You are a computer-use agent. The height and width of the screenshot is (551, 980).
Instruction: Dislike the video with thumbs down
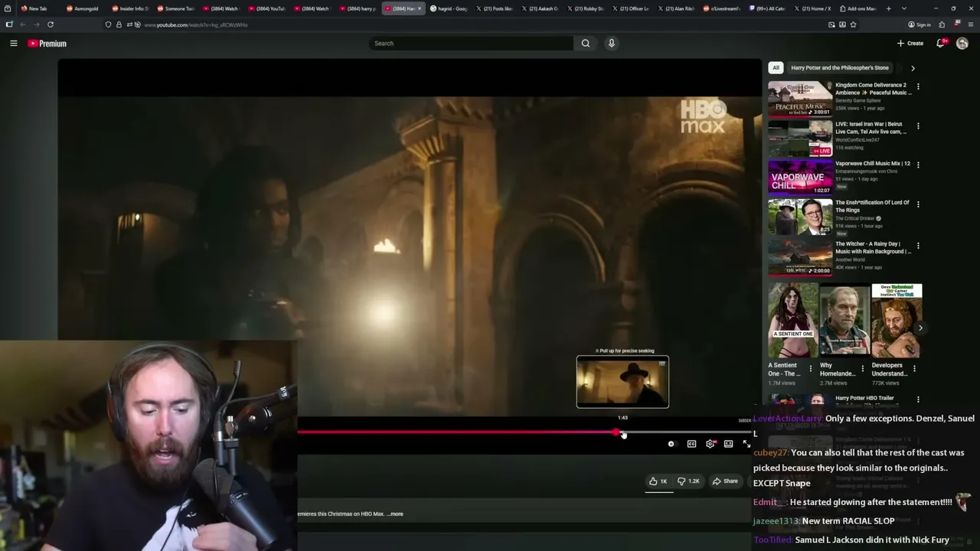pos(688,481)
